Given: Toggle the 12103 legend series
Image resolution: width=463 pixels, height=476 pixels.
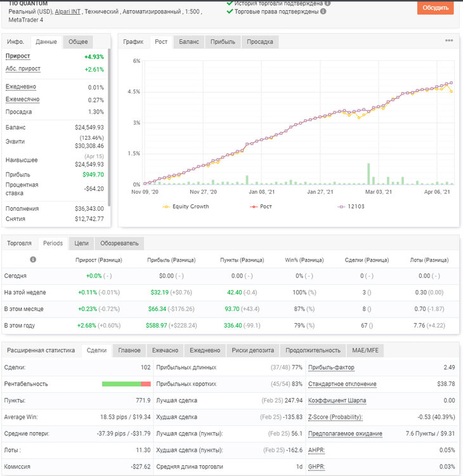Looking at the screenshot, I should [351, 206].
